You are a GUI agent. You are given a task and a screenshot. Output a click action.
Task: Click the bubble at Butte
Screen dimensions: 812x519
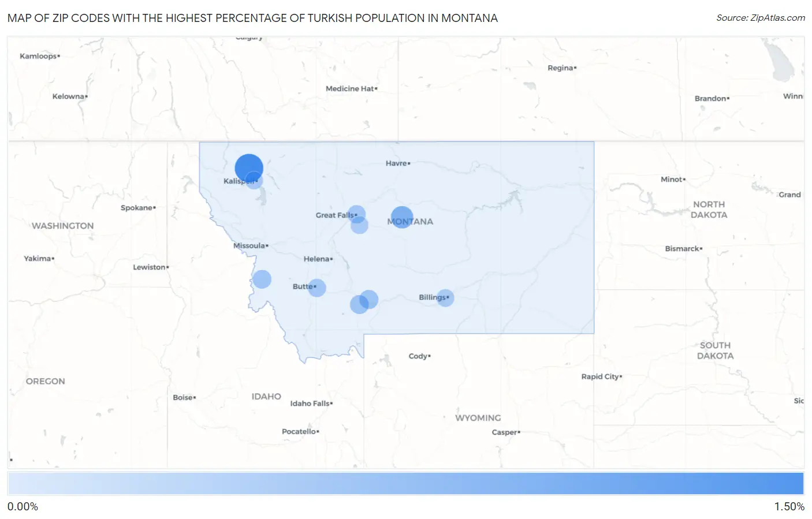pos(316,287)
